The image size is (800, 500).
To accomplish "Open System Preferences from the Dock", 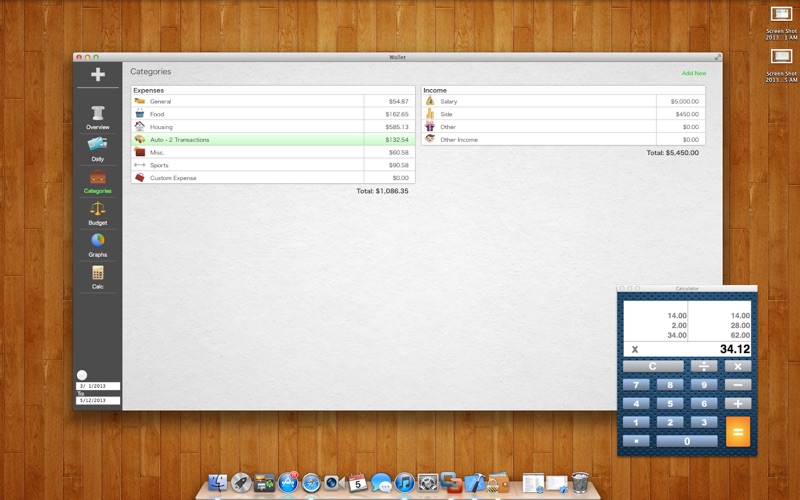I will [x=428, y=483].
